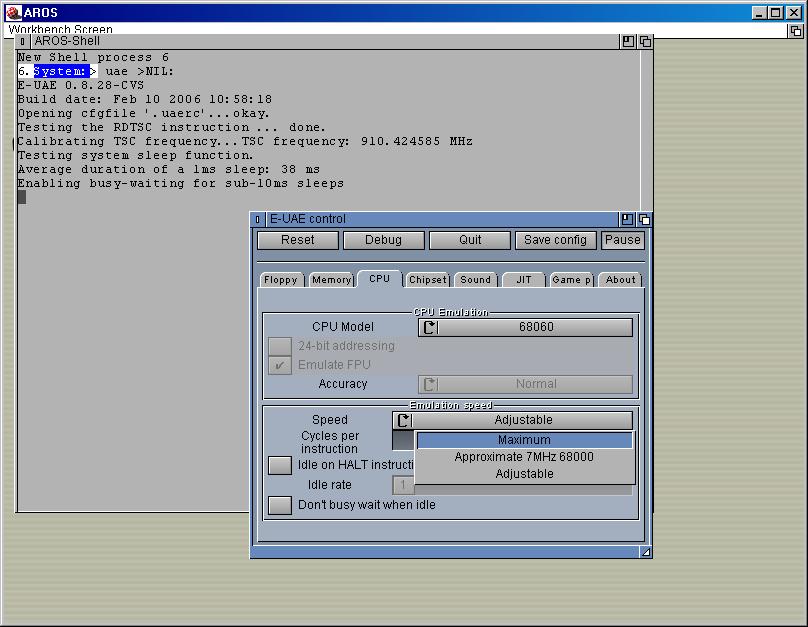The height and width of the screenshot is (627, 808).
Task: Choose Maximum in the speed list
Action: tap(525, 440)
